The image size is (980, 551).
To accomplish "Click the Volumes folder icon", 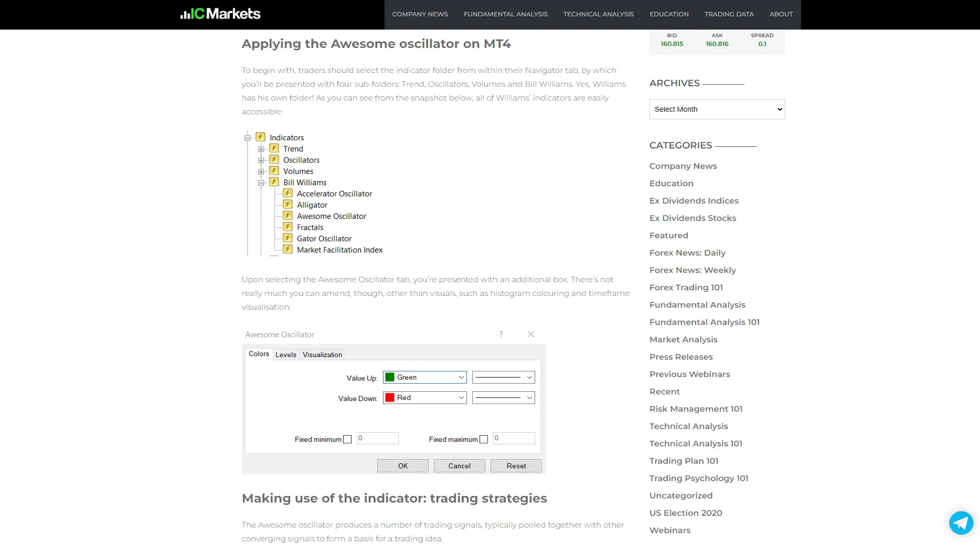I will (x=274, y=170).
